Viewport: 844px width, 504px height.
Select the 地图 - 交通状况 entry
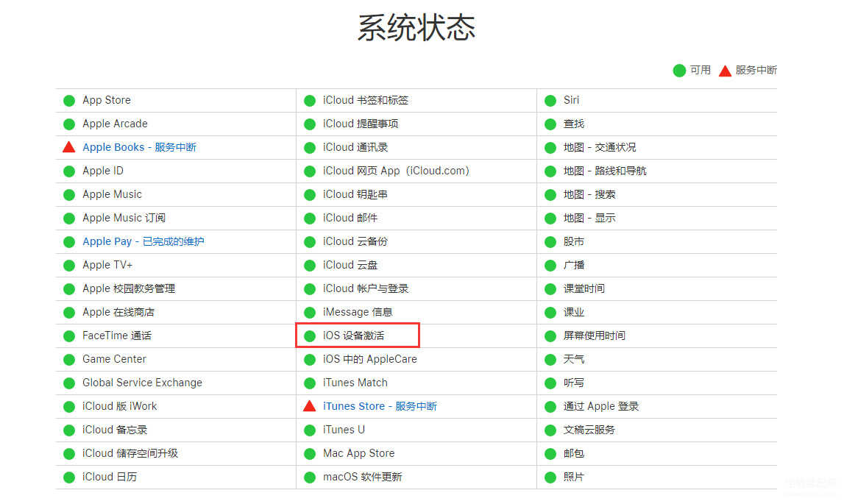coord(600,148)
